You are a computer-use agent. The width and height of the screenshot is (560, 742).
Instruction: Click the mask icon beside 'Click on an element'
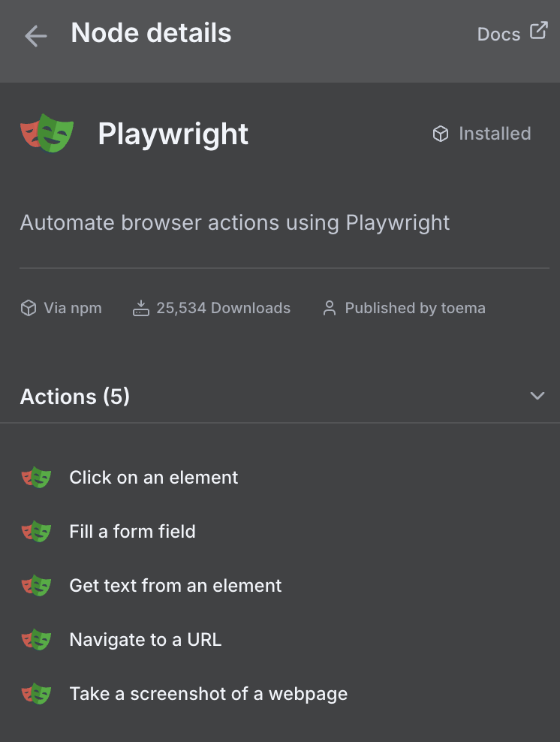pos(36,477)
